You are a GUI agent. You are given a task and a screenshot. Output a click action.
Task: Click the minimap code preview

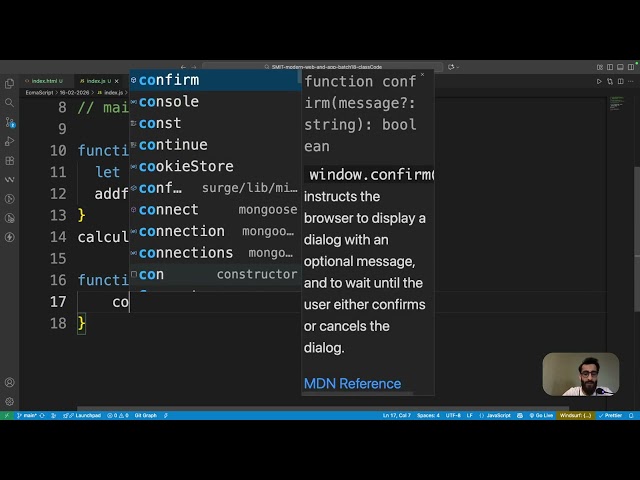tap(617, 103)
